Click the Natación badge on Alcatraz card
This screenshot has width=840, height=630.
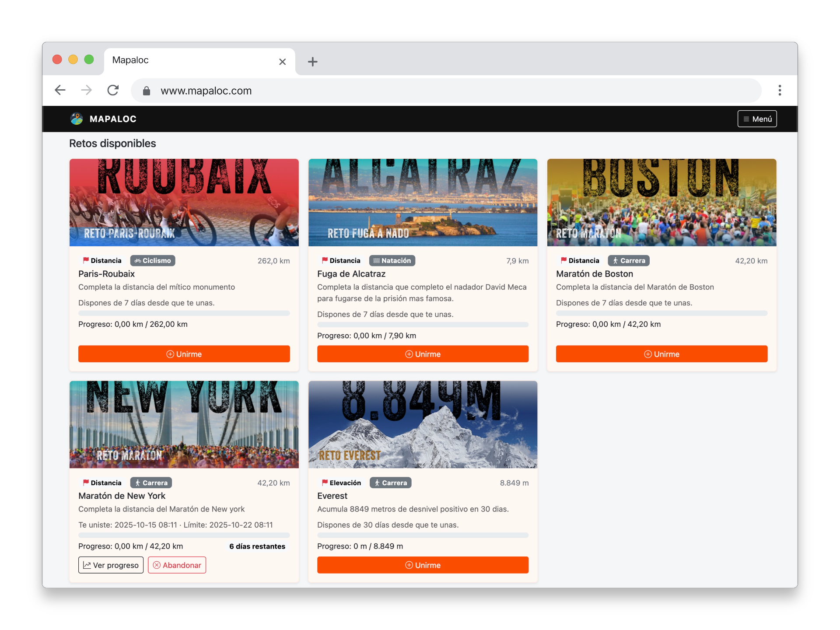[392, 261]
